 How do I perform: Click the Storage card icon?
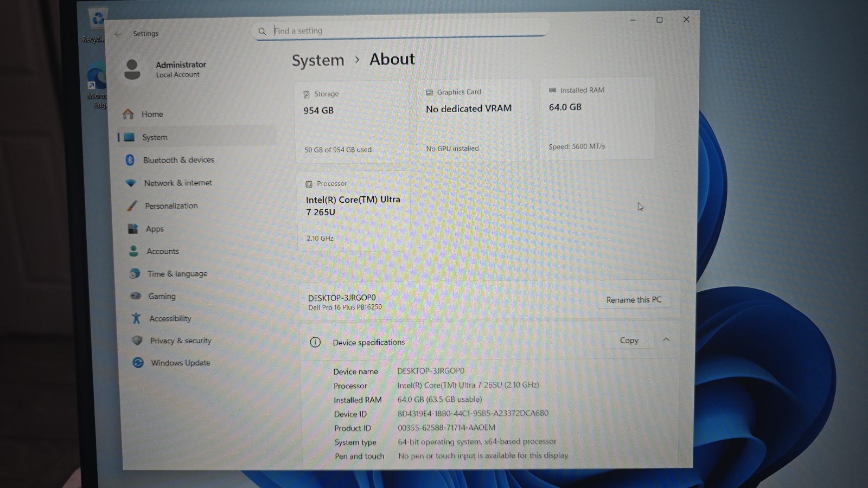[x=307, y=94]
